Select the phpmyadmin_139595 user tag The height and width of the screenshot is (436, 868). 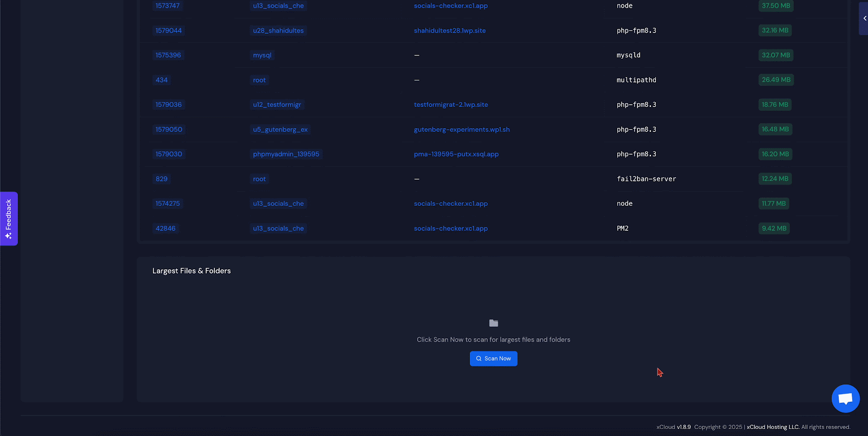(286, 154)
